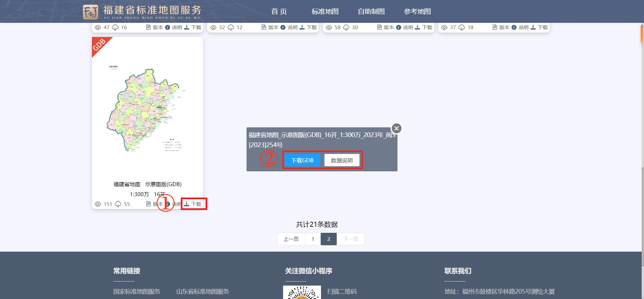Click the eye icon beside 32
The image size is (644, 299).
[213, 28]
